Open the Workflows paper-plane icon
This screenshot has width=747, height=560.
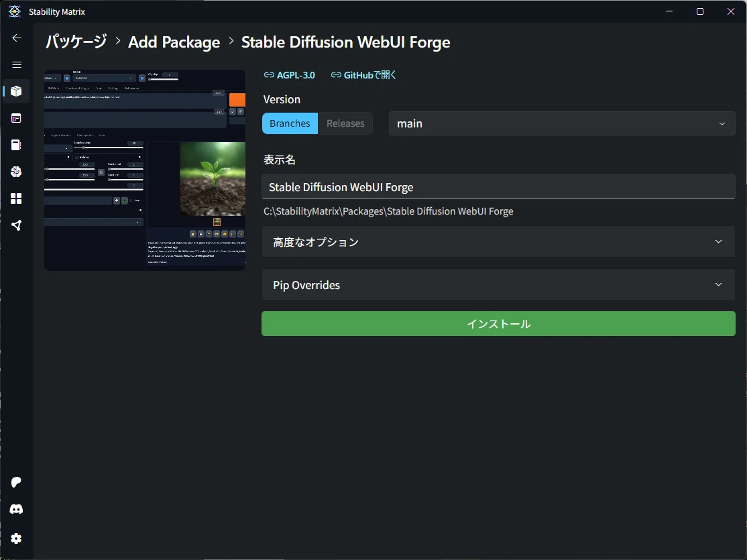click(16, 225)
